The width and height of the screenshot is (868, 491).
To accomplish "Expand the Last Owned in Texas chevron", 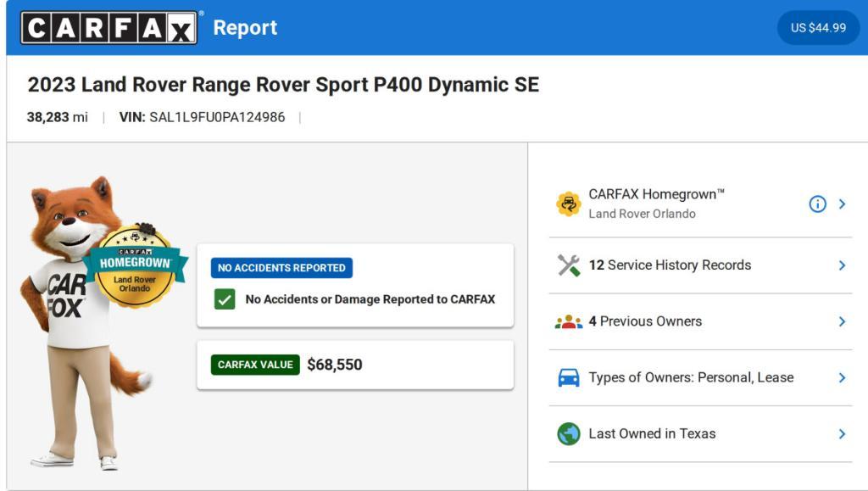I will (842, 434).
